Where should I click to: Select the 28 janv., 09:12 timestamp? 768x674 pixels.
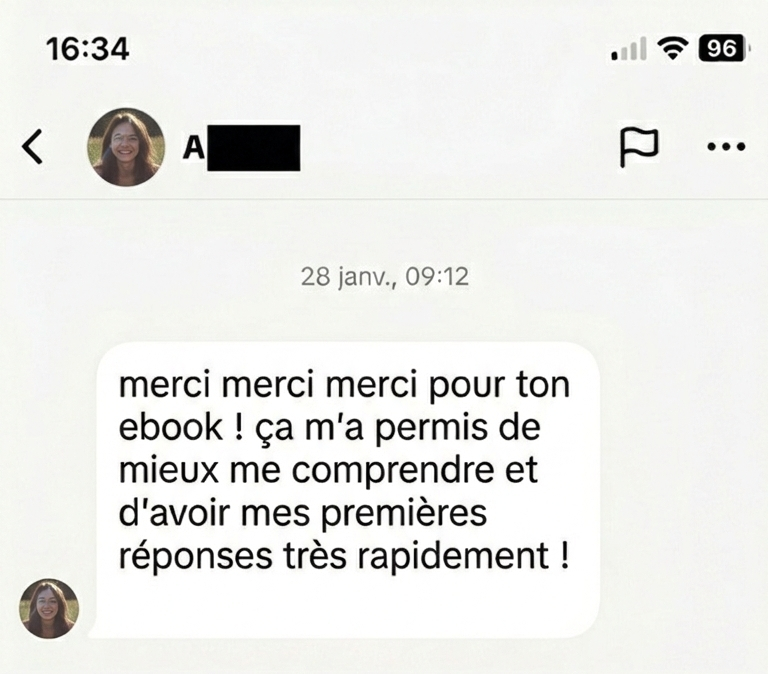pyautogui.click(x=384, y=277)
